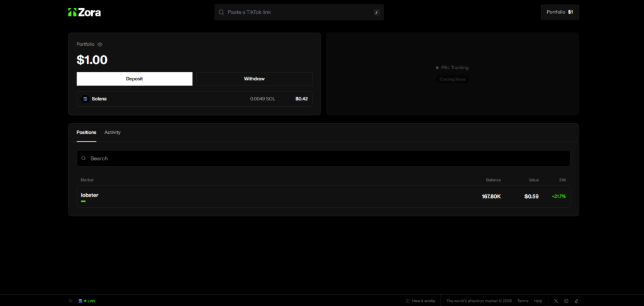Open the Portfolio $1 button in header
644x306 pixels.
pos(559,12)
